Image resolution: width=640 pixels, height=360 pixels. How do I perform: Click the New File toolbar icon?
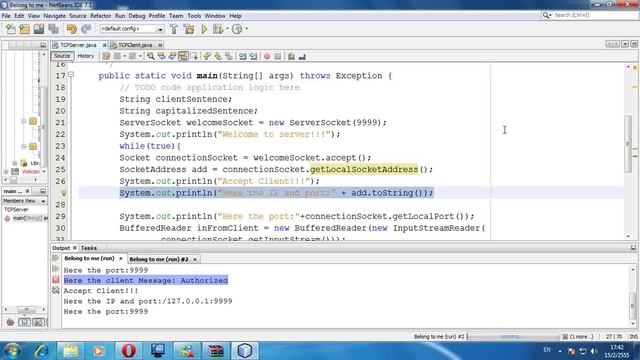click(x=11, y=29)
